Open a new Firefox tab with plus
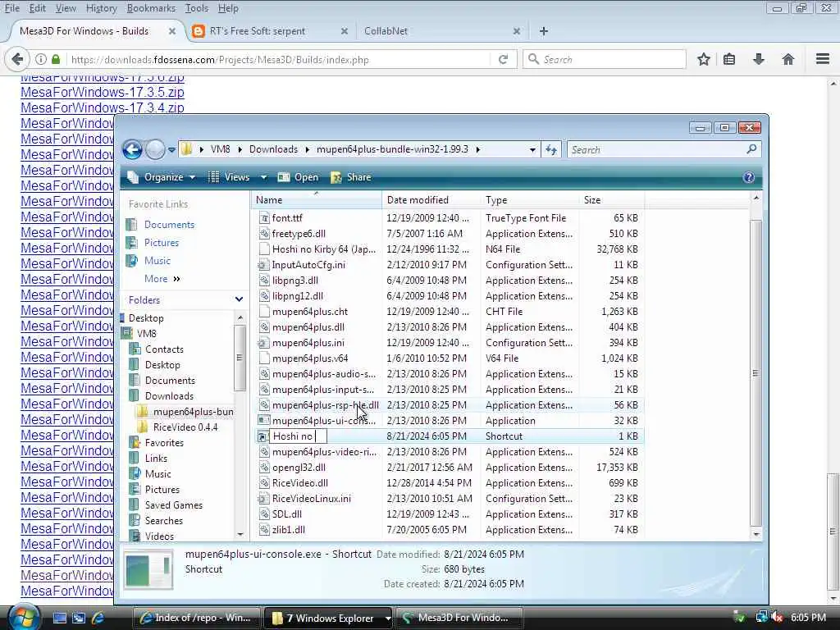 click(x=544, y=31)
